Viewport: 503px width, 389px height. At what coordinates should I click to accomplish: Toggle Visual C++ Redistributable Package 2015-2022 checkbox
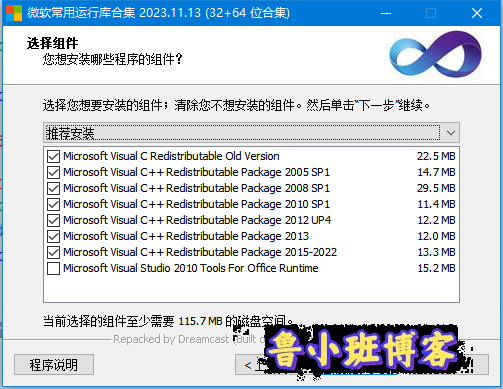coord(53,252)
